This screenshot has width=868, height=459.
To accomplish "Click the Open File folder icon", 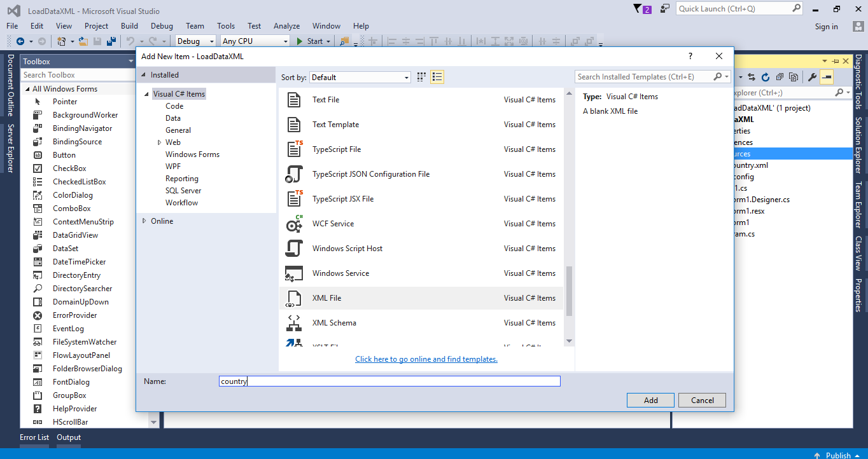I will pos(83,41).
